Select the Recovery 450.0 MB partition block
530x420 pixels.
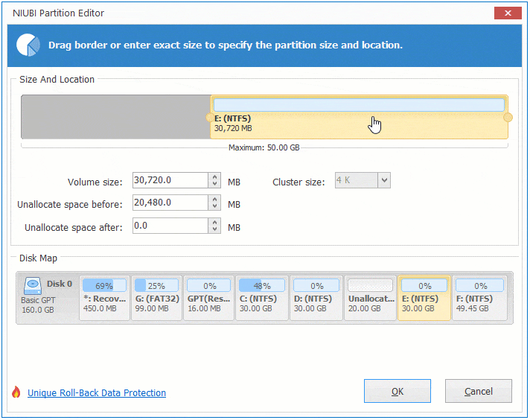(x=103, y=298)
